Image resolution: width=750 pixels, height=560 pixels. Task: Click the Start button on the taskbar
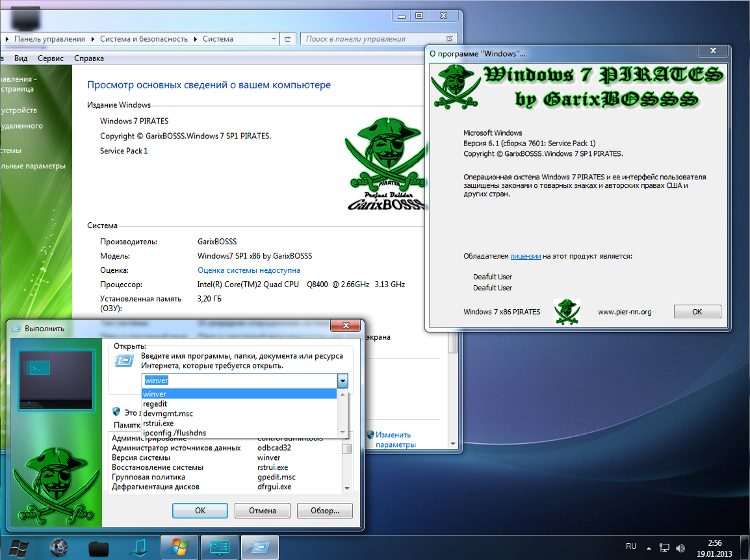(19, 548)
